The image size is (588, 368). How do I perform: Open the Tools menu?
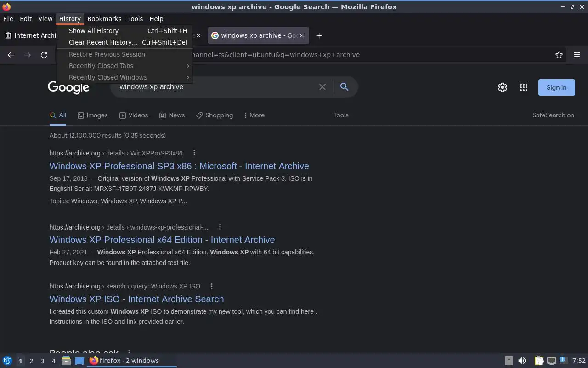pyautogui.click(x=135, y=19)
